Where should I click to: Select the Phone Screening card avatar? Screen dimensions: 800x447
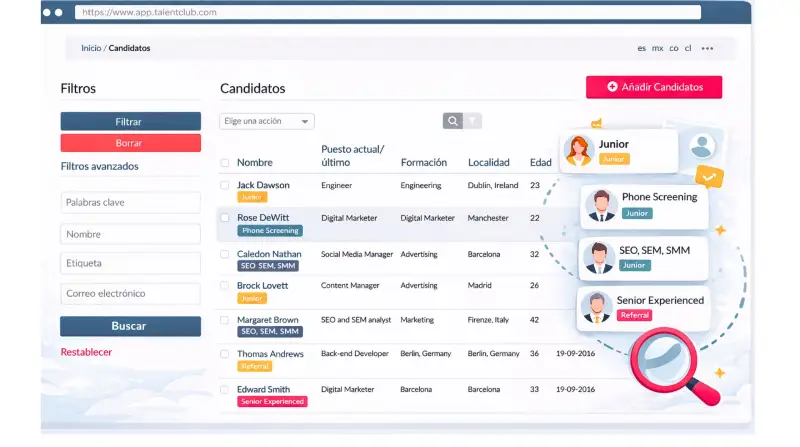point(601,205)
